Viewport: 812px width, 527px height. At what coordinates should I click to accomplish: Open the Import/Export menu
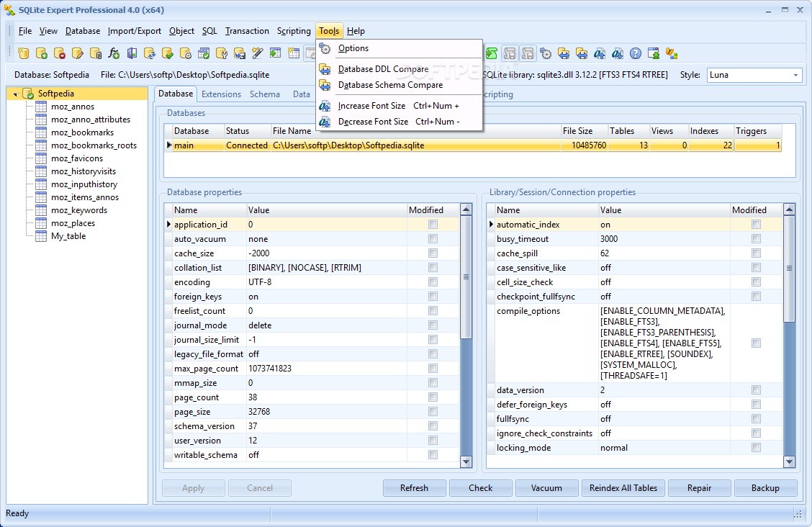click(135, 31)
